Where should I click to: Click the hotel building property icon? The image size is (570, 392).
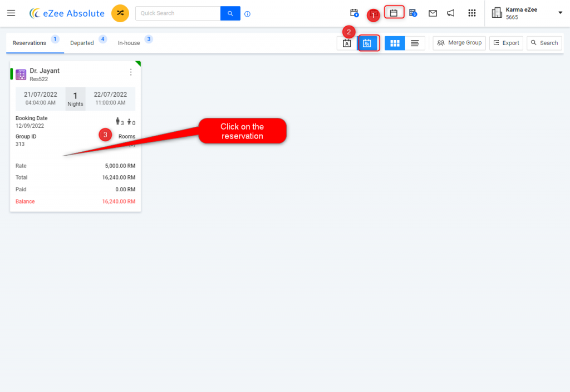pos(497,13)
